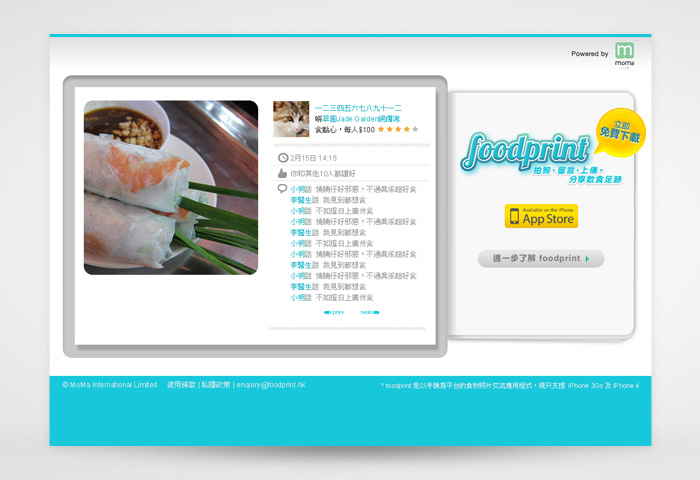This screenshot has width=700, height=480.
Task: Click the timestamp 2月15日 14:15
Action: click(313, 158)
